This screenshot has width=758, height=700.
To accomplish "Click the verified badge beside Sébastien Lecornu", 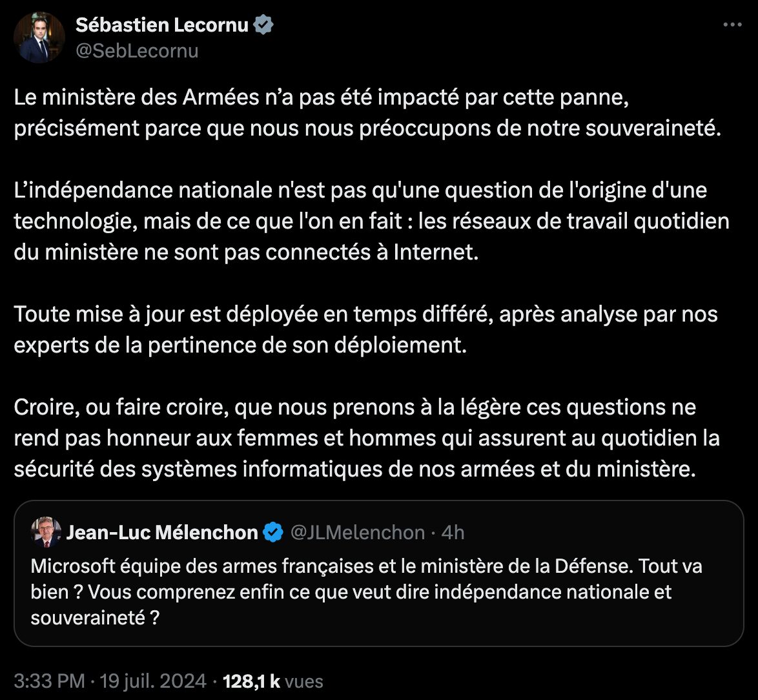I will pos(265,25).
